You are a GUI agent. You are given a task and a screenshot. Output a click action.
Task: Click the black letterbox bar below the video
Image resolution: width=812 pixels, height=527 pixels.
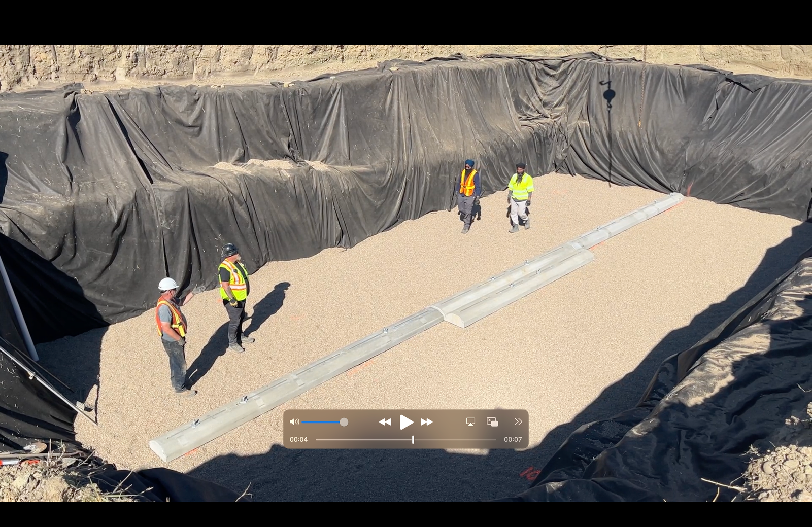[406, 514]
